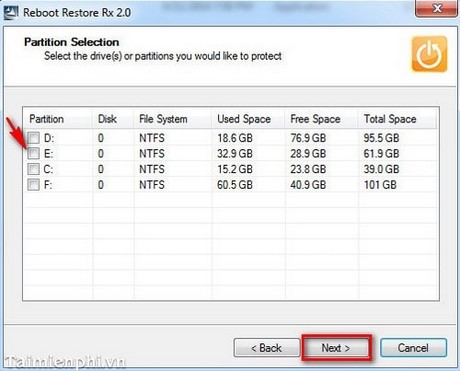Screen dimensions: 460x371
Task: Check the E: partition checkbox
Action: coord(33,153)
